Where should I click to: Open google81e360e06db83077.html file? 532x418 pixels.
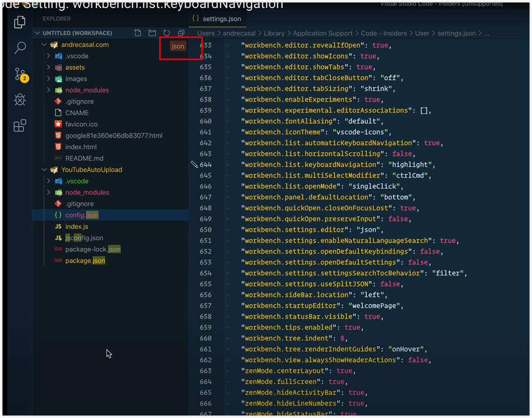coord(114,135)
